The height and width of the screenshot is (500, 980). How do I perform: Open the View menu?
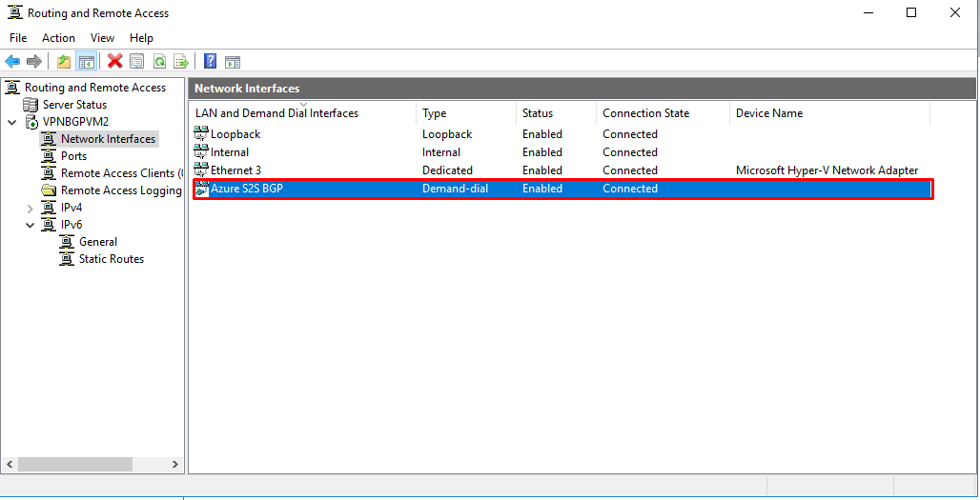(102, 38)
